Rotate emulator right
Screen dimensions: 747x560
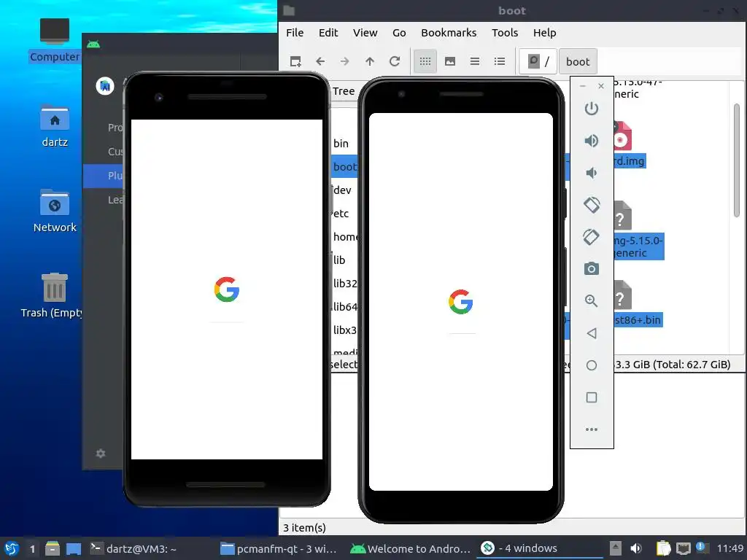pyautogui.click(x=591, y=237)
